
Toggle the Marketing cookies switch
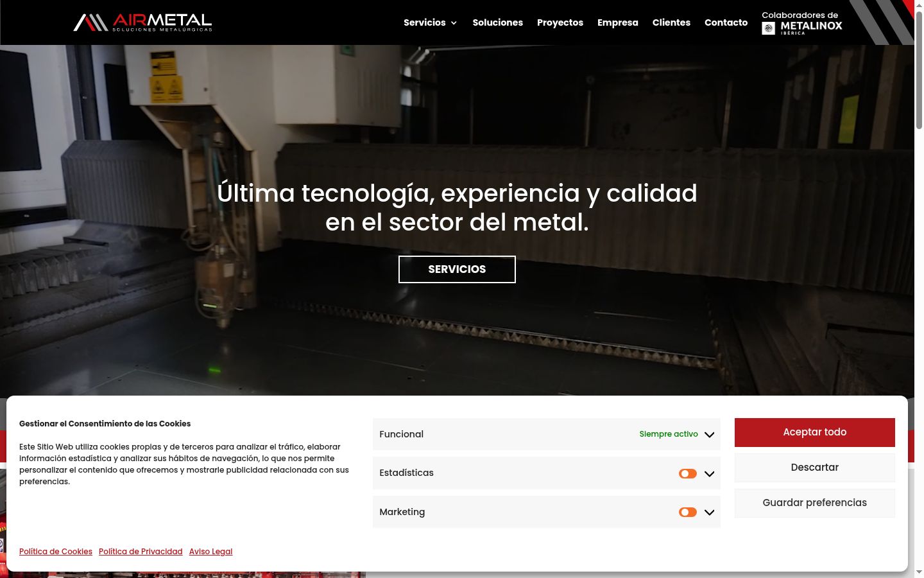click(688, 512)
